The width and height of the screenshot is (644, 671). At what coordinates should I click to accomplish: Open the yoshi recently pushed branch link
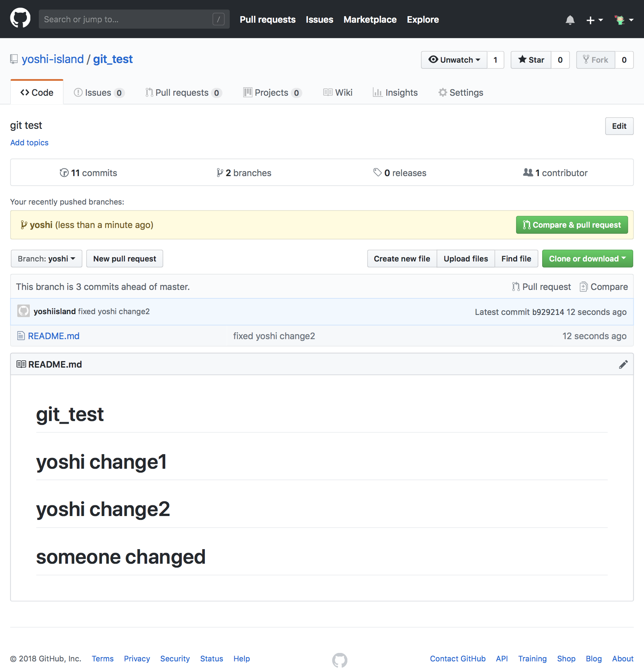[x=41, y=225]
